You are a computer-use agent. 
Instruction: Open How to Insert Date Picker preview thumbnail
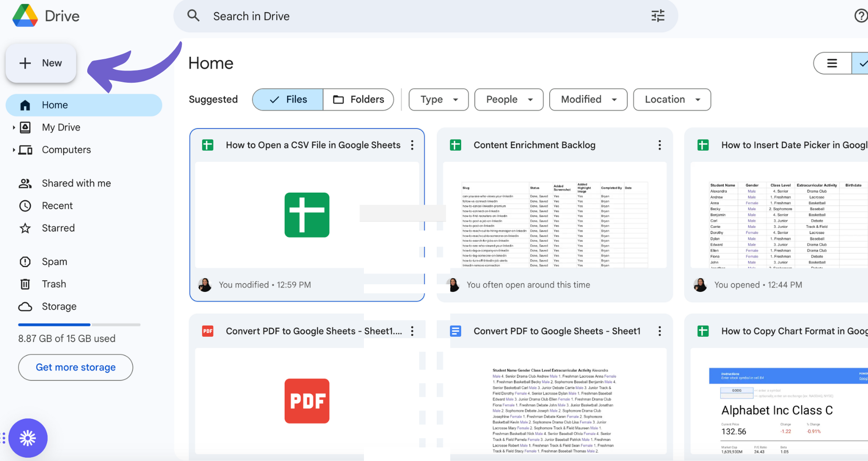pyautogui.click(x=779, y=215)
